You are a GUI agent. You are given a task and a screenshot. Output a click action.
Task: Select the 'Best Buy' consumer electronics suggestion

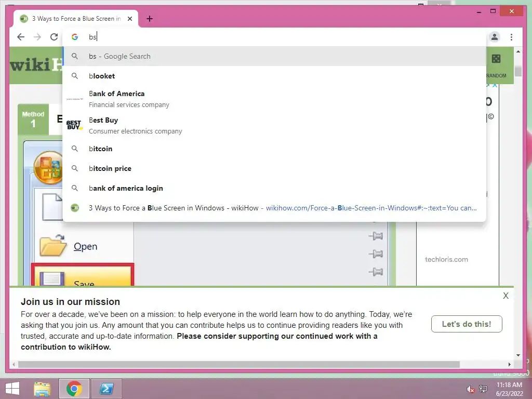(274, 126)
